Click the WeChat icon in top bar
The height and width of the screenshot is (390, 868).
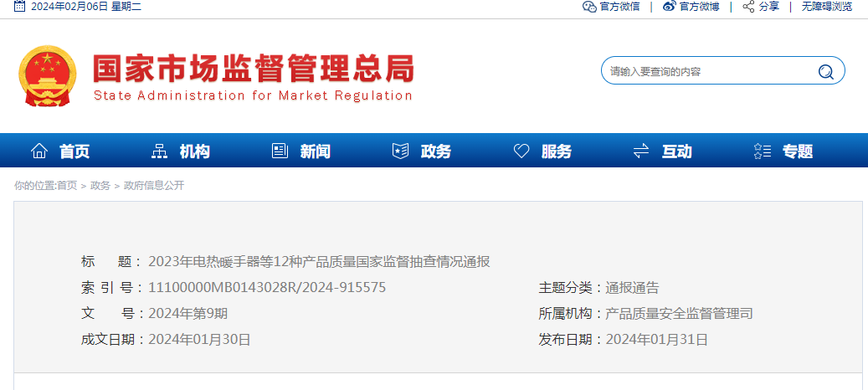pyautogui.click(x=589, y=7)
